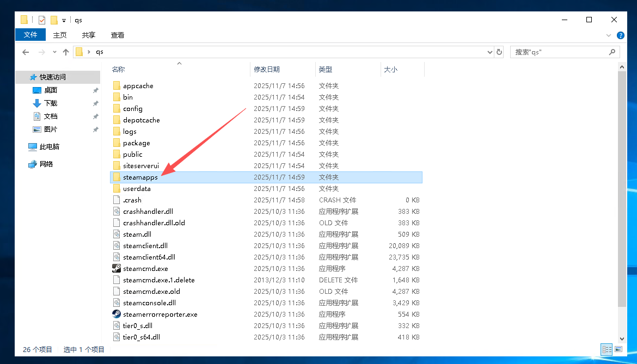Click Properties icon in quick access toolbar
The image size is (637, 364).
42,20
